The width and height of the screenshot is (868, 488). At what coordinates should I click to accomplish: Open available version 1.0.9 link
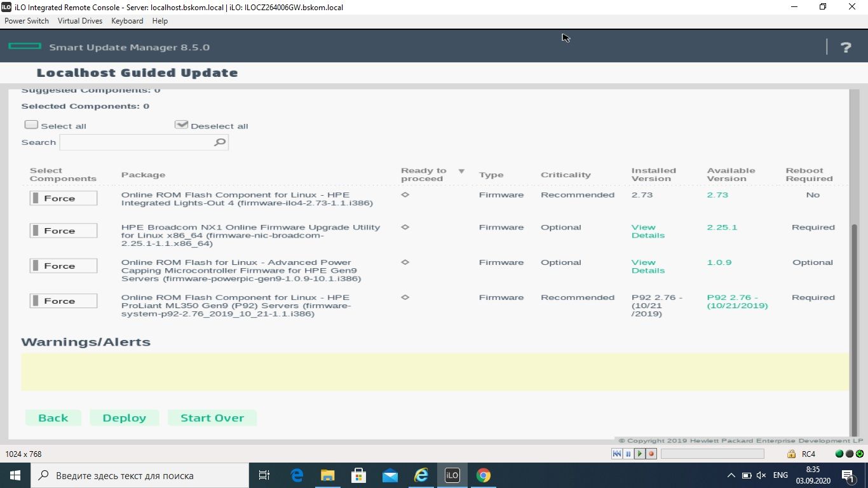point(719,262)
